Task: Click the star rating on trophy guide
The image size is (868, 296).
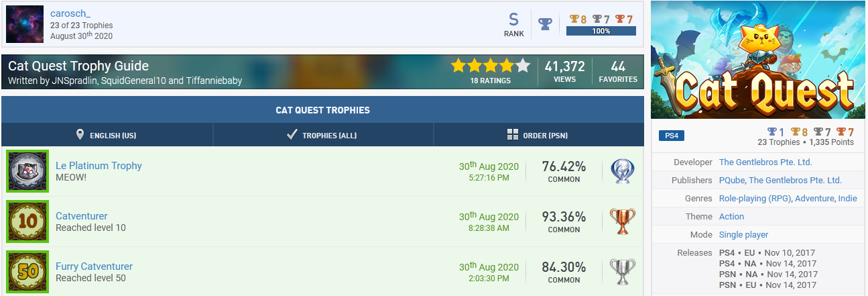Action: [x=491, y=66]
